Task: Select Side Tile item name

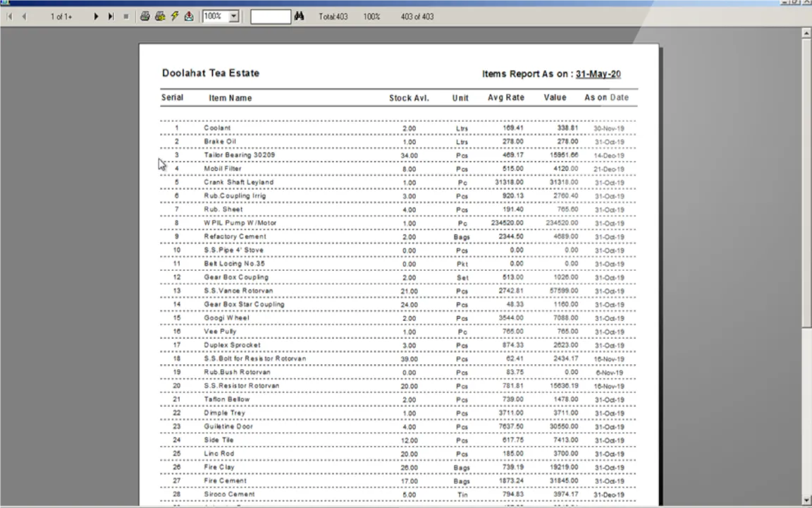Action: [x=219, y=440]
